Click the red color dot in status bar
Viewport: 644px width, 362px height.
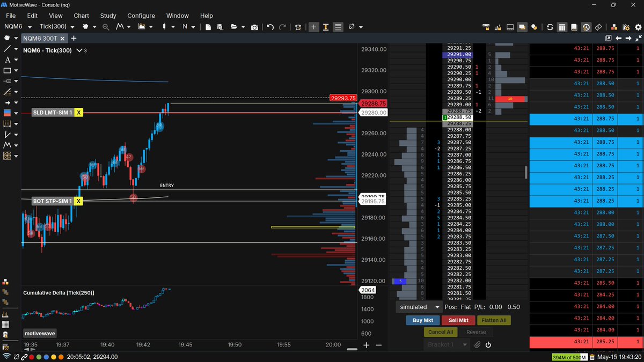tap(32, 357)
